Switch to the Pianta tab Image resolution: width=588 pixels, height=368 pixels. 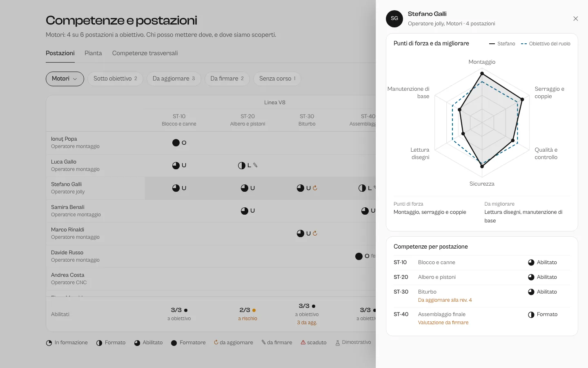click(93, 53)
